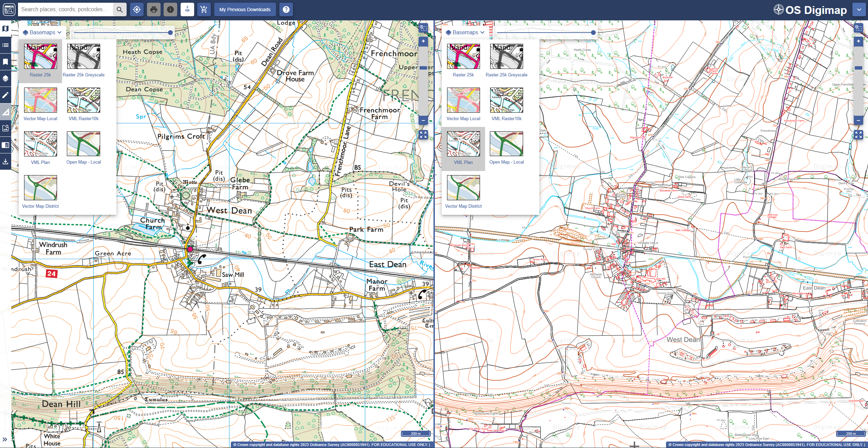Image resolution: width=868 pixels, height=448 pixels.
Task: Select Open Map - Local in left panel
Action: point(84,149)
